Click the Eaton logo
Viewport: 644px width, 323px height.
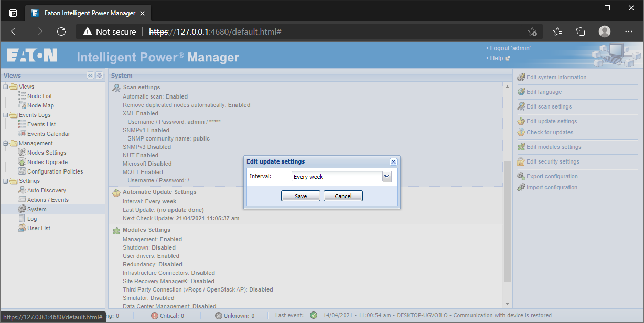(x=32, y=56)
